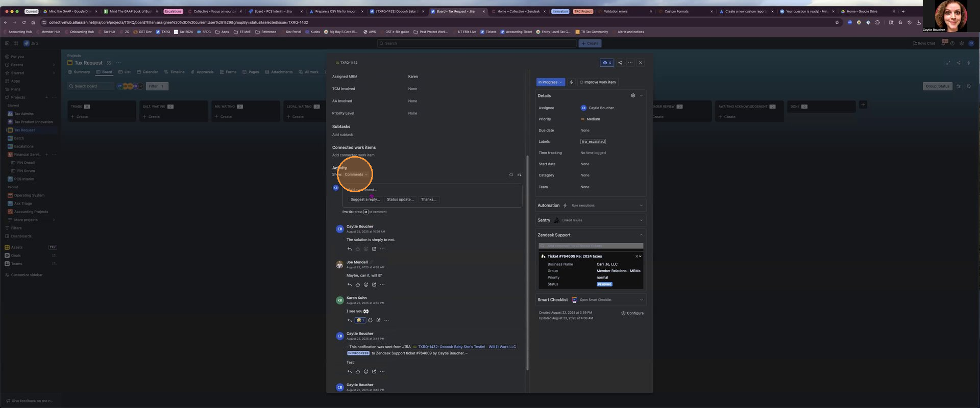980x408 pixels.
Task: Bookmark this page with the star icon
Action: pyautogui.click(x=837, y=22)
